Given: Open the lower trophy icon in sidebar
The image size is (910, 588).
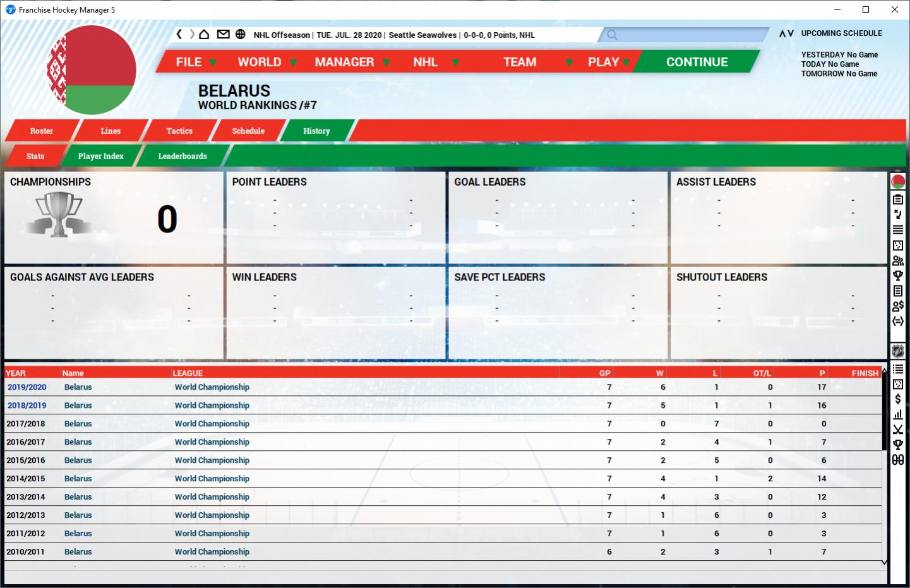Looking at the screenshot, I should click(x=897, y=445).
